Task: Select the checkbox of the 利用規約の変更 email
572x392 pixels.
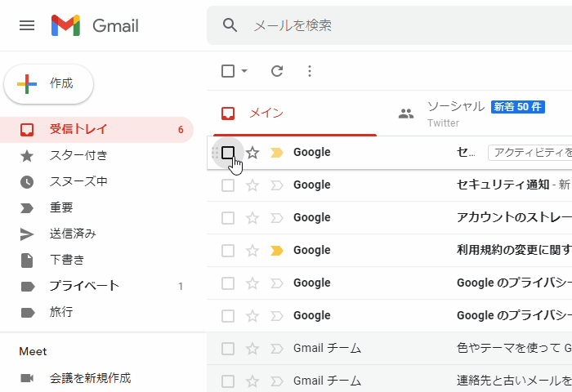Action: coord(228,251)
